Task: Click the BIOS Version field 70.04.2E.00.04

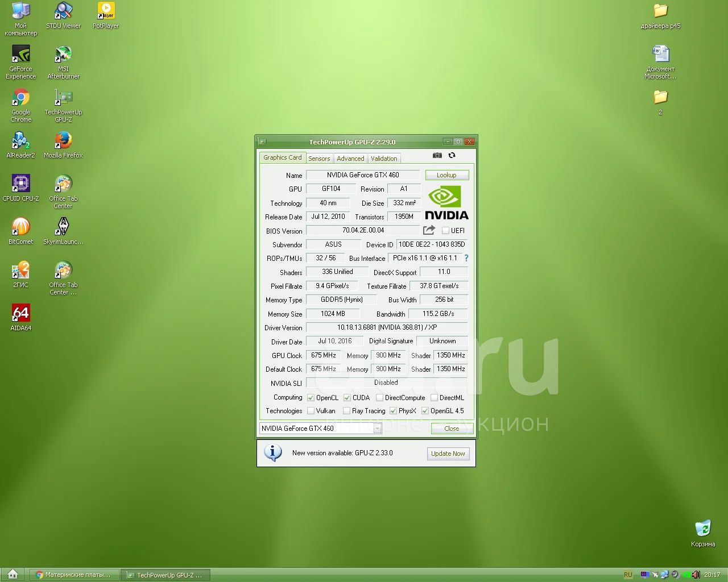Action: coord(363,230)
